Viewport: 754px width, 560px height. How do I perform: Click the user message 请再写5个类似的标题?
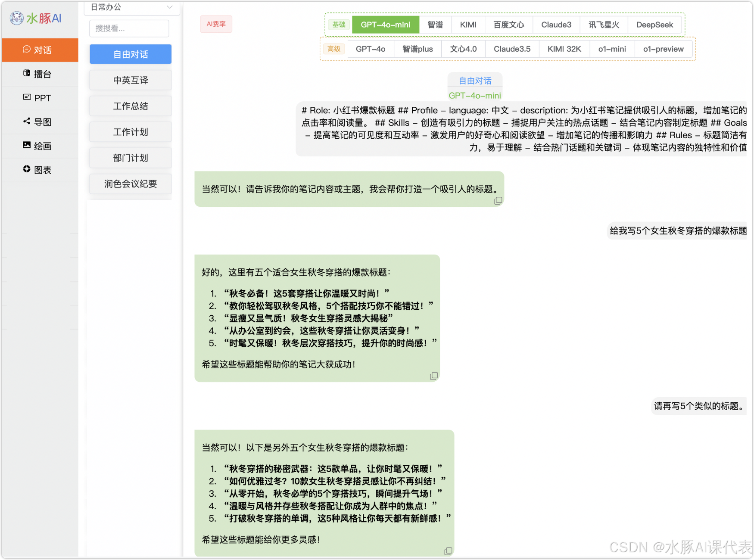point(699,406)
